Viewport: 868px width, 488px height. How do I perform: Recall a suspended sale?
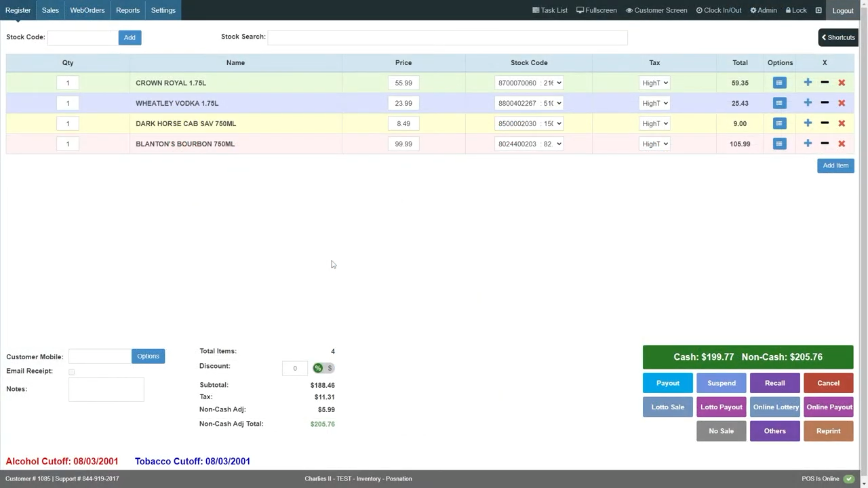coord(775,383)
